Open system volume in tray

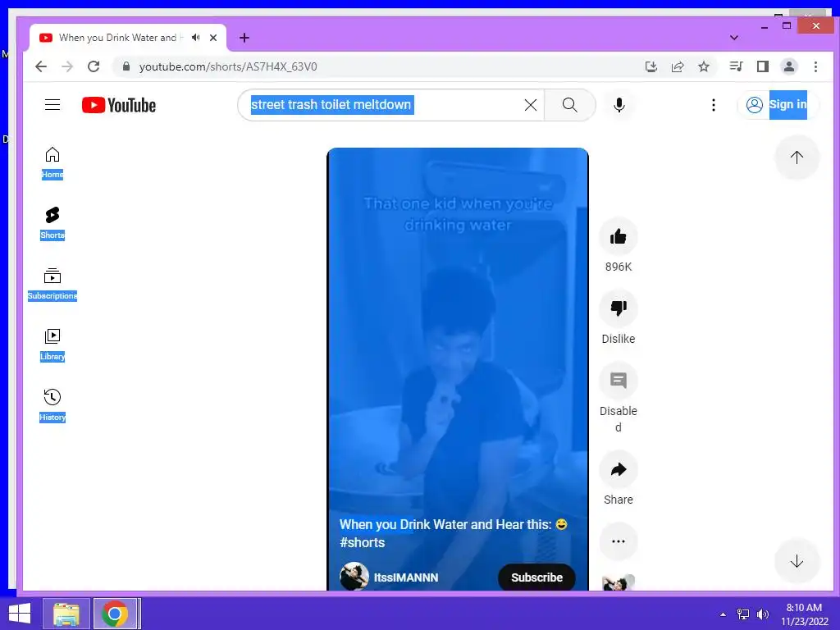[x=763, y=614]
